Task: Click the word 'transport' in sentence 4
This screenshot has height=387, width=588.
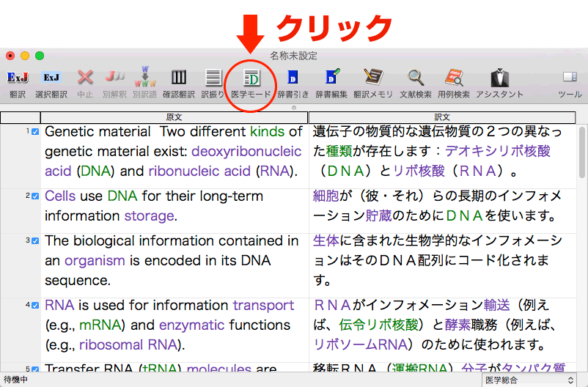Action: 263,306
